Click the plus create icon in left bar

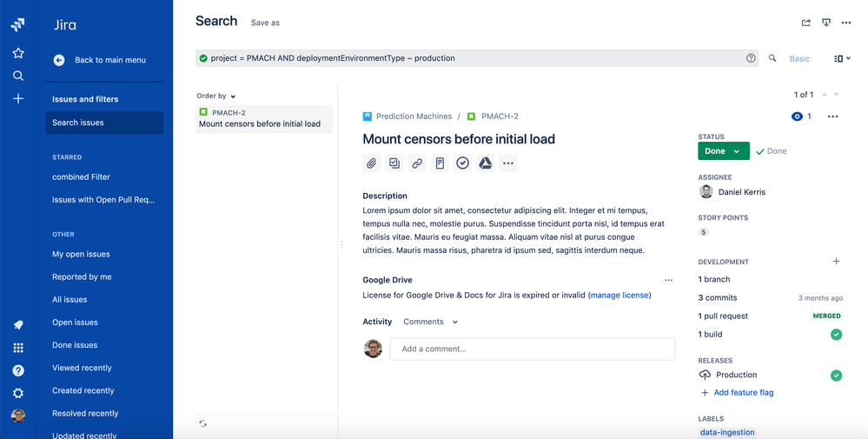coord(18,98)
